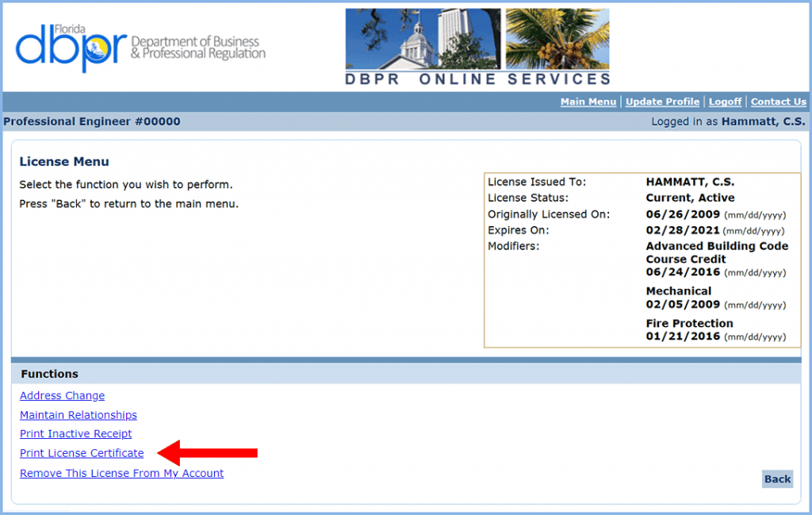Open Maintain Relationships function
Viewport: 812px width, 515px height.
tap(78, 415)
